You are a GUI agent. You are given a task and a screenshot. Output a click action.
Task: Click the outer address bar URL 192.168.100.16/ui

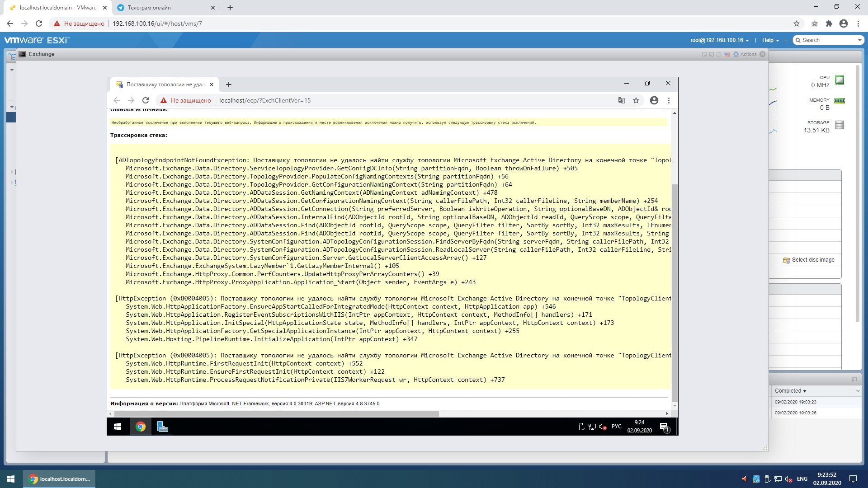pyautogui.click(x=157, y=23)
